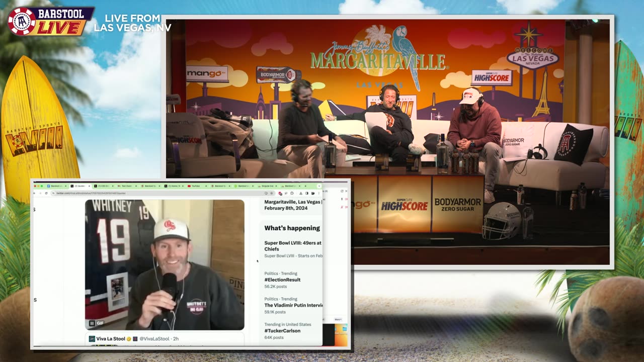Click the "What's happening" heading
The width and height of the screenshot is (644, 362).
pyautogui.click(x=292, y=228)
